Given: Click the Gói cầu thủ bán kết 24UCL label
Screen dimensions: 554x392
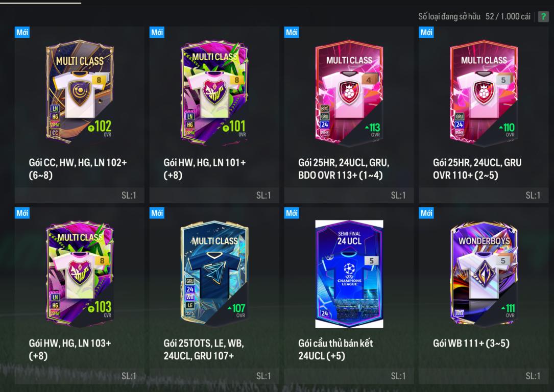Looking at the screenshot, I should (335, 349).
